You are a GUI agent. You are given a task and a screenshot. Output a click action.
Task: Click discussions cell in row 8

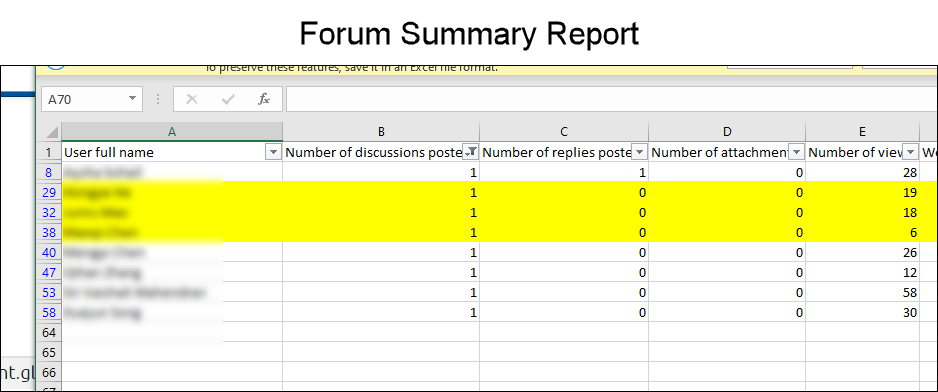pos(381,172)
